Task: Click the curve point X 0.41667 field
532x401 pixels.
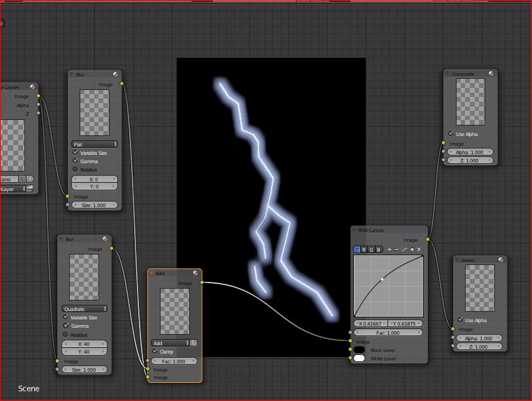Action: coord(371,324)
